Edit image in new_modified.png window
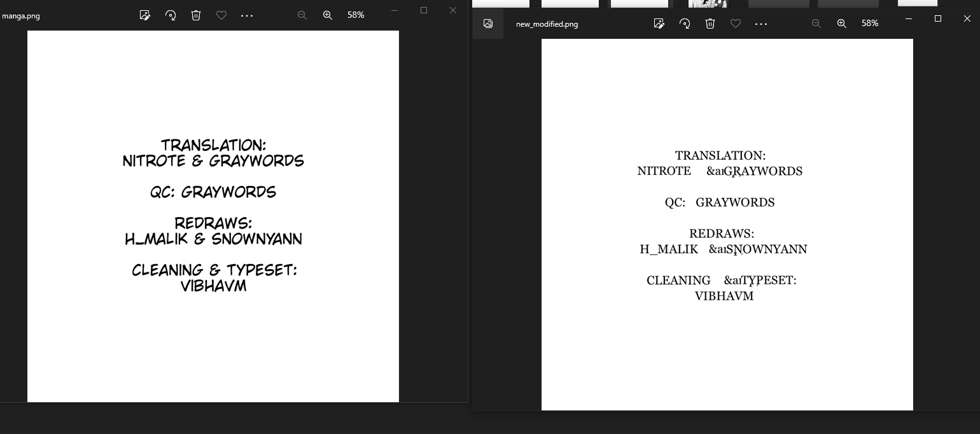Image resolution: width=980 pixels, height=434 pixels. pos(659,24)
